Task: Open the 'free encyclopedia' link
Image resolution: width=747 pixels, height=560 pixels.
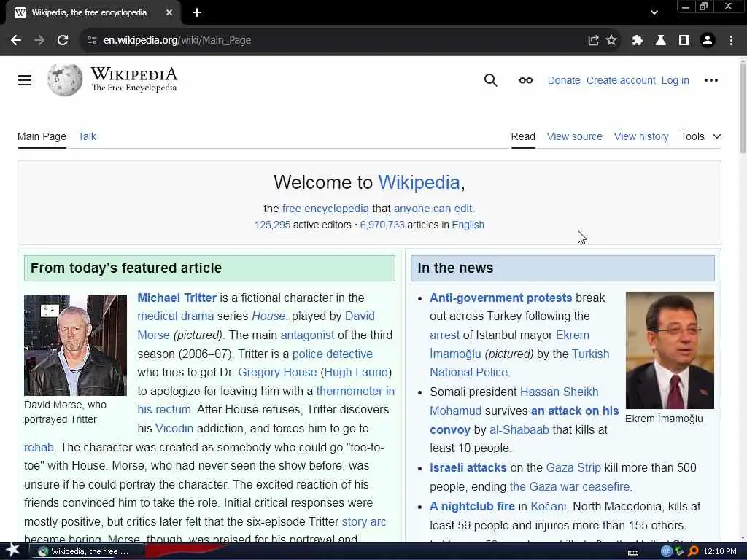Action: 325,209
